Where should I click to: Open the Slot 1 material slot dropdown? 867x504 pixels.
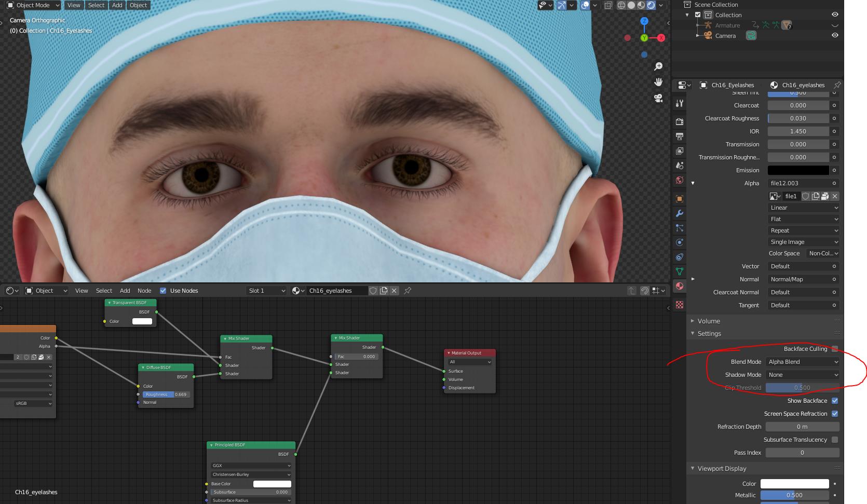(x=267, y=291)
